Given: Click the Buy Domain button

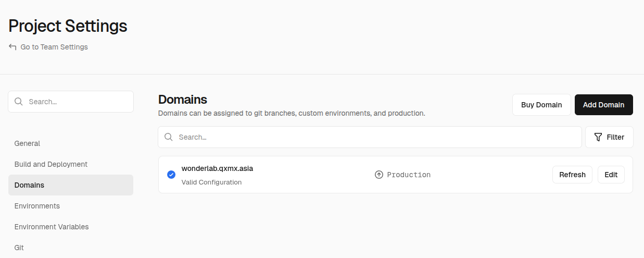Looking at the screenshot, I should (541, 105).
